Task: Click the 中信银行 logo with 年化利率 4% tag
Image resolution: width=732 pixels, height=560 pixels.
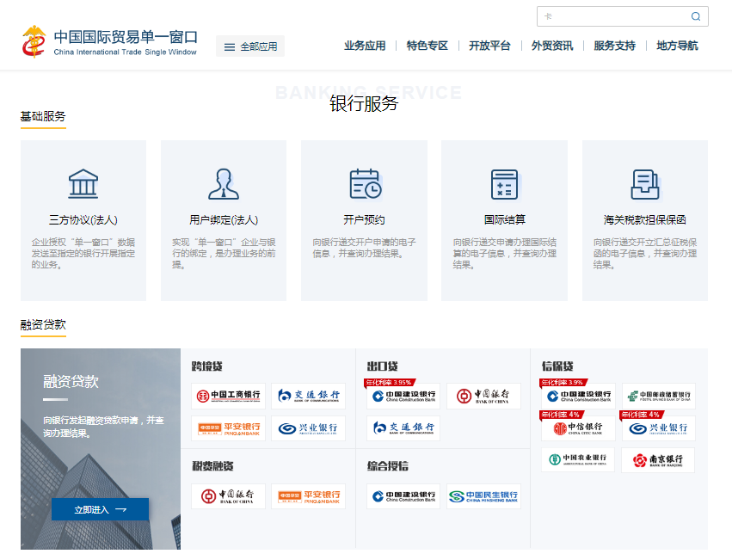Action: tap(577, 428)
